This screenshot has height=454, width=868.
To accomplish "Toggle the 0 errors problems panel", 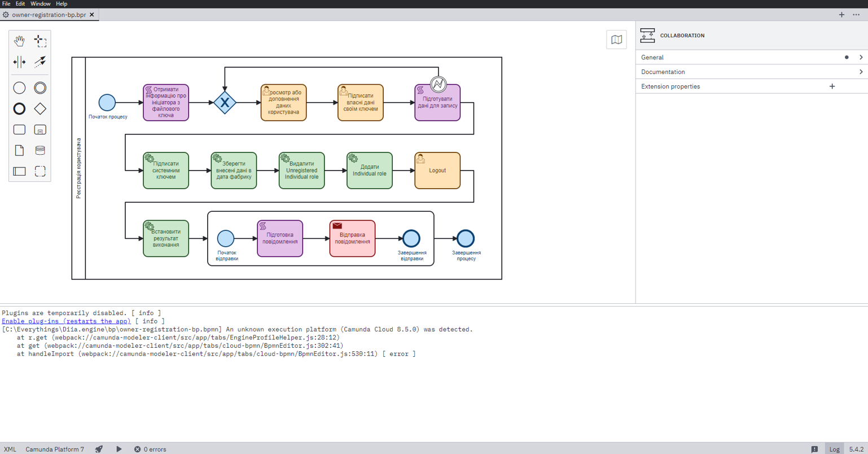I will click(x=150, y=449).
